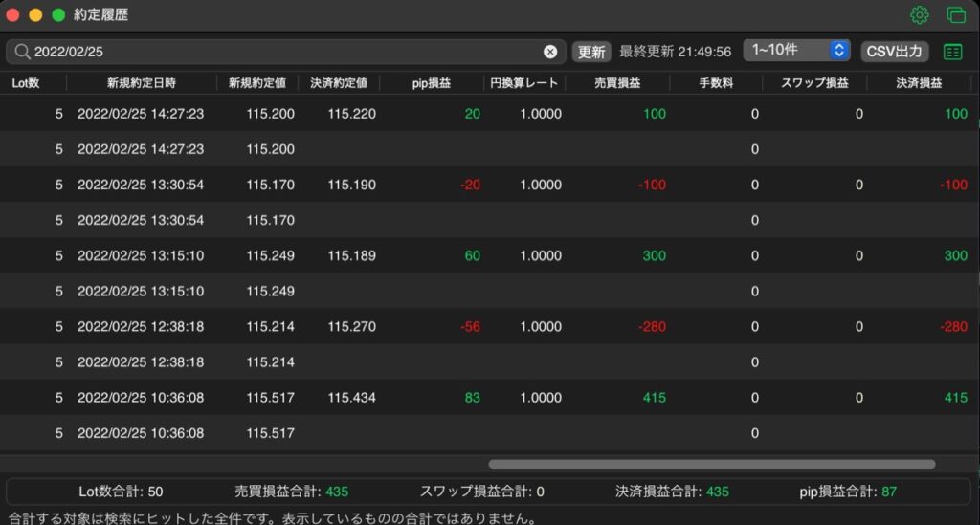The width and height of the screenshot is (980, 525).
Task: Click the green window stack icon
Action: coord(956,15)
